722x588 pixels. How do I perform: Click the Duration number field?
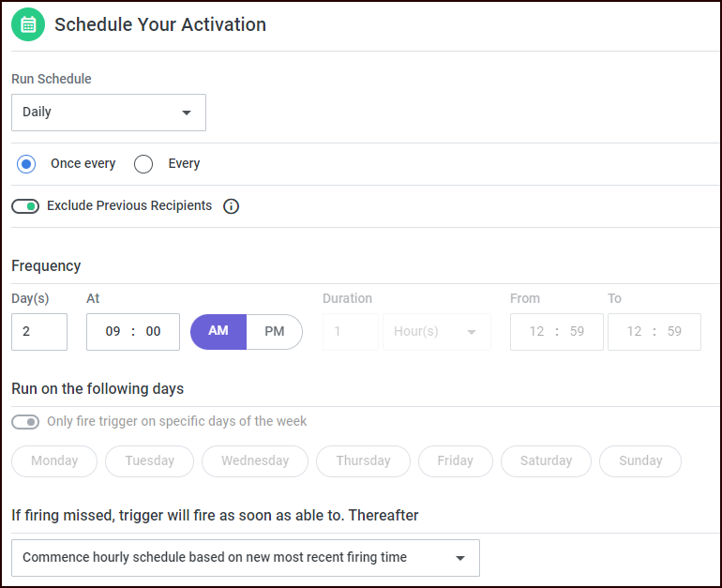pyautogui.click(x=351, y=332)
